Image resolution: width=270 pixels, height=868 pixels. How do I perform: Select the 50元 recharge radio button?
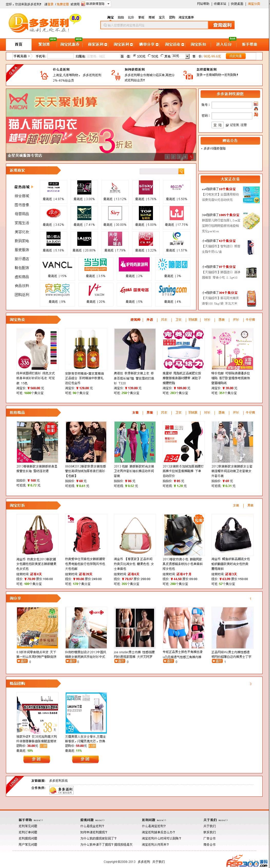149,56
